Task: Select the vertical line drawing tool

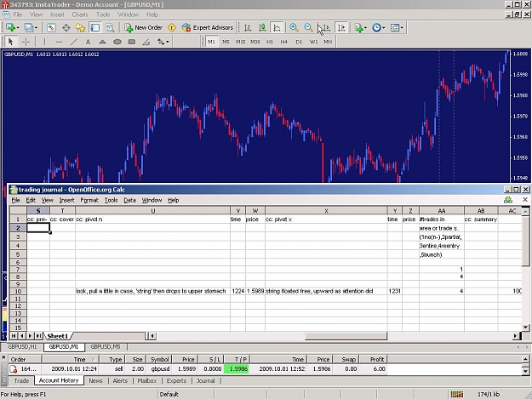Action: click(x=44, y=42)
